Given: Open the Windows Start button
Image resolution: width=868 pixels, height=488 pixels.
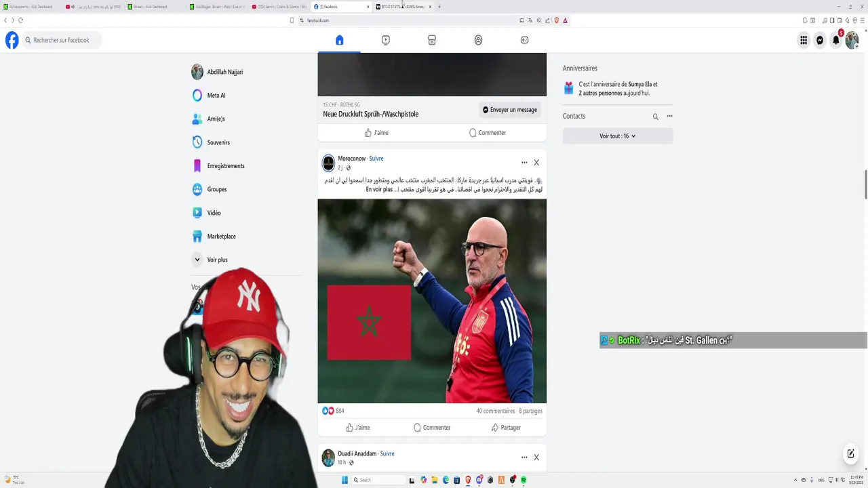Looking at the screenshot, I should tap(344, 480).
